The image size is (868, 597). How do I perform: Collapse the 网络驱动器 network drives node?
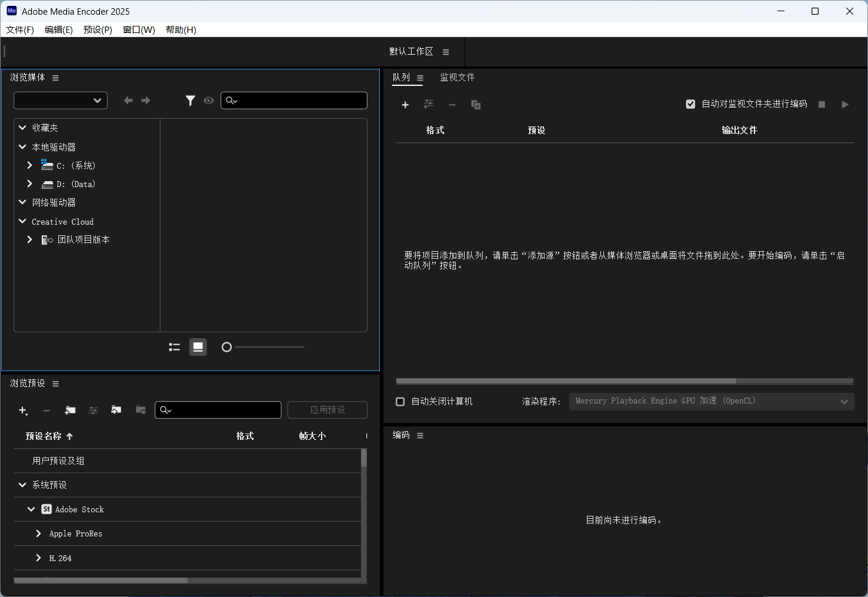pyautogui.click(x=22, y=202)
